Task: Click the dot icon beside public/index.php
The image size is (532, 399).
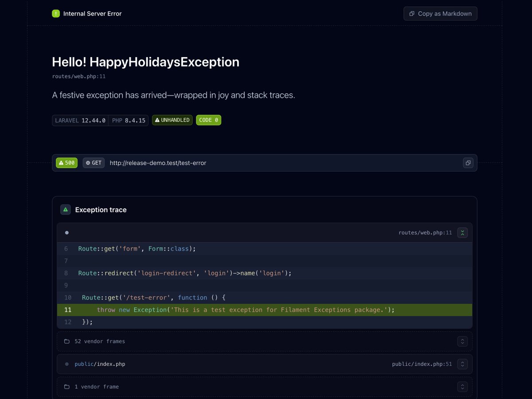Action: click(67, 364)
